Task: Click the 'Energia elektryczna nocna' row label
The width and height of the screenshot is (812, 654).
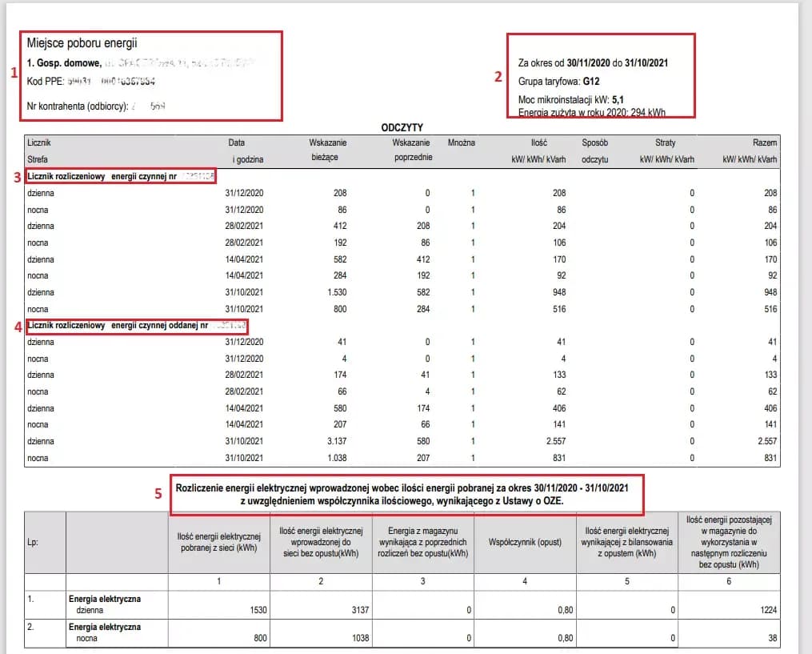Action: (x=104, y=632)
